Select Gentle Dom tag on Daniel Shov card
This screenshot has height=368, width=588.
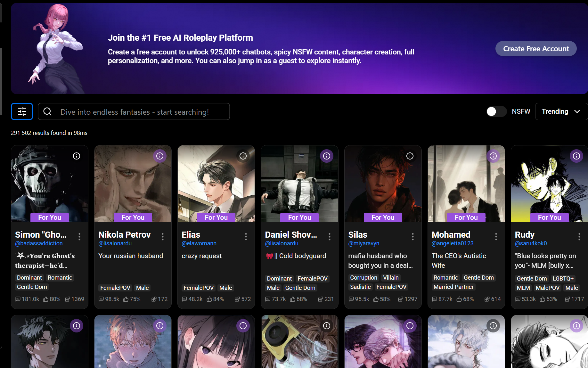click(x=300, y=288)
